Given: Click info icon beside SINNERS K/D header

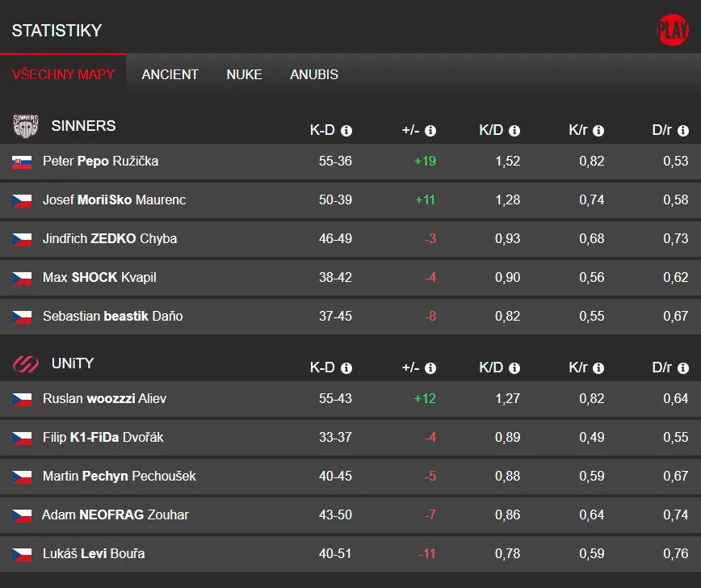Looking at the screenshot, I should point(514,131).
